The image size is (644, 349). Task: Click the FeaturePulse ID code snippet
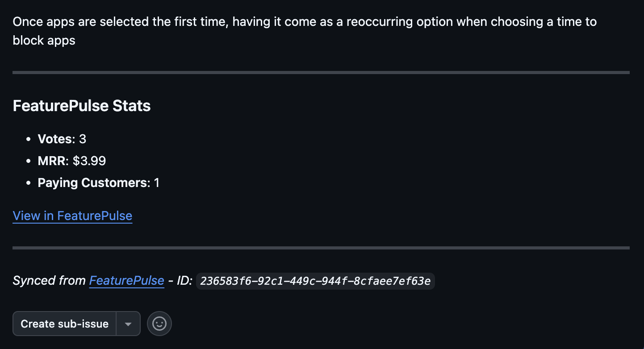tap(315, 281)
